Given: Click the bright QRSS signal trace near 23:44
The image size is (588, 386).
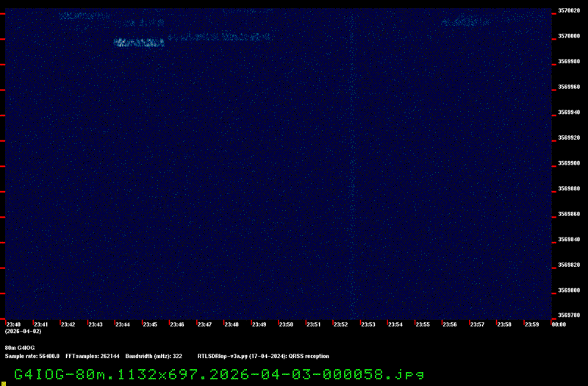Looking at the screenshot, I should point(139,43).
